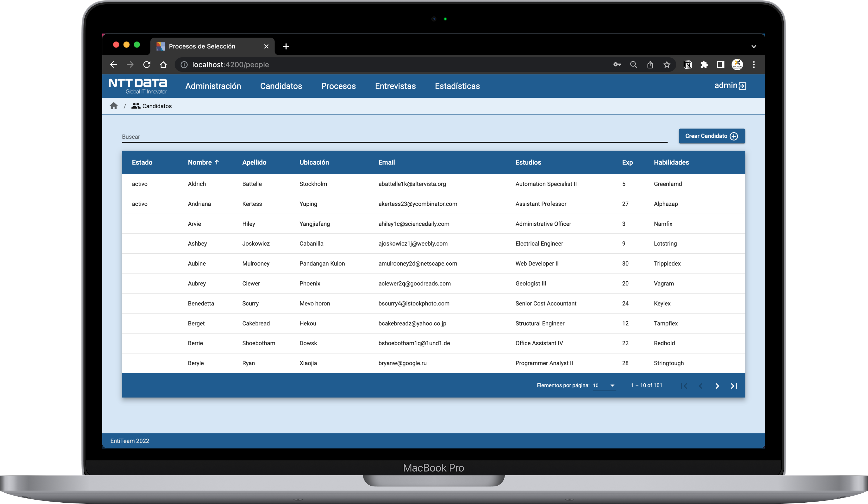Viewport: 868px width, 504px height.
Task: Click the Buscar search field
Action: point(394,137)
